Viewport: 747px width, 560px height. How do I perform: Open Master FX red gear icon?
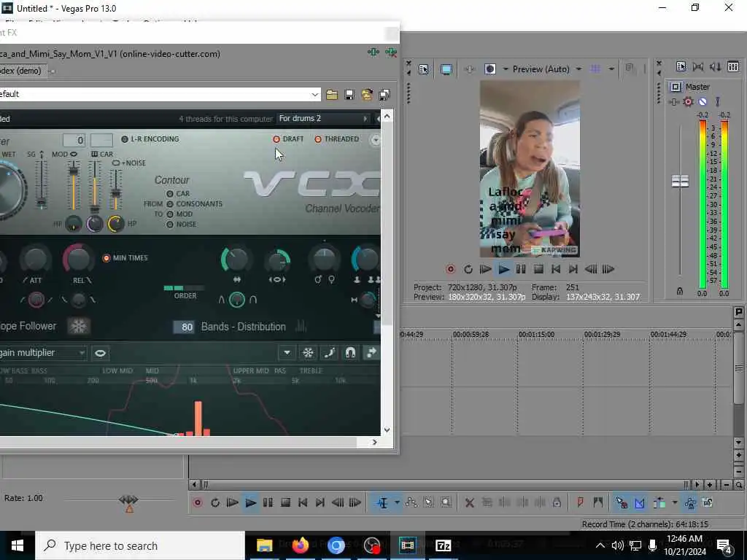[688, 101]
